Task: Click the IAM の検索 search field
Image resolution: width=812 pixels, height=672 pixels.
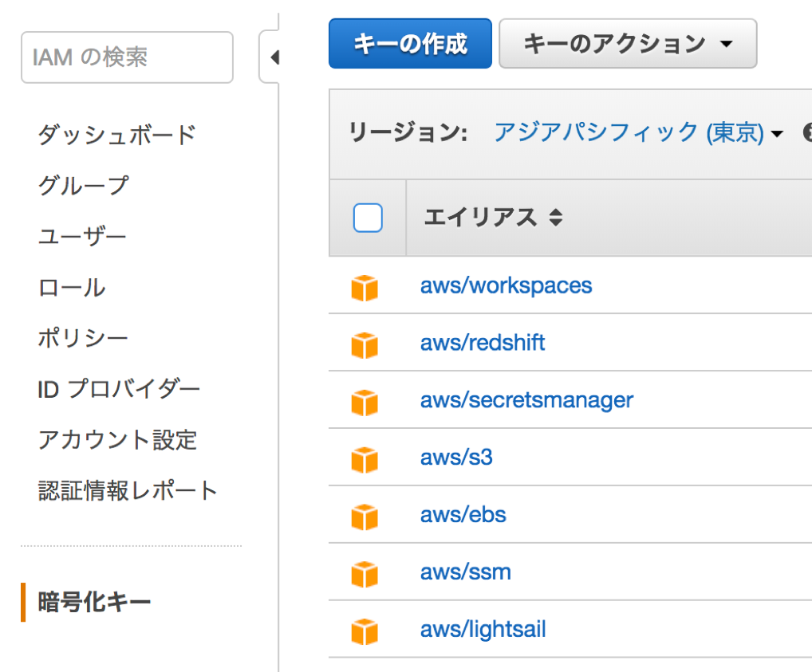Action: pos(128,57)
